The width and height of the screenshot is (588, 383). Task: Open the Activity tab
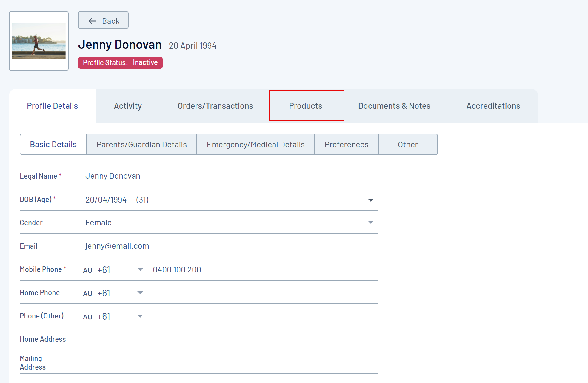tap(128, 106)
